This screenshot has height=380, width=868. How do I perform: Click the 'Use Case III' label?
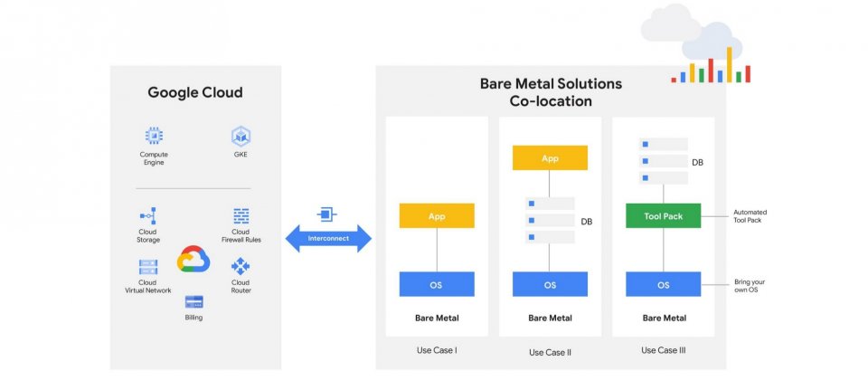[x=663, y=350]
